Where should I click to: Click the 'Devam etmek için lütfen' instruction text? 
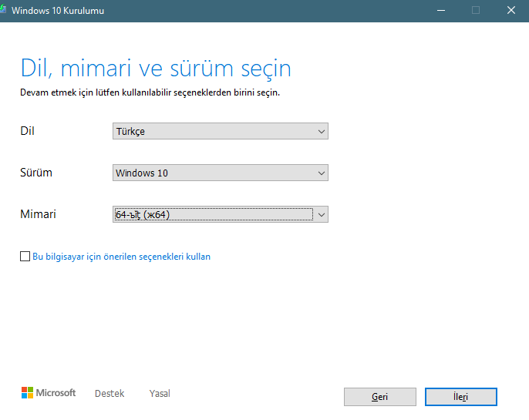(x=150, y=92)
